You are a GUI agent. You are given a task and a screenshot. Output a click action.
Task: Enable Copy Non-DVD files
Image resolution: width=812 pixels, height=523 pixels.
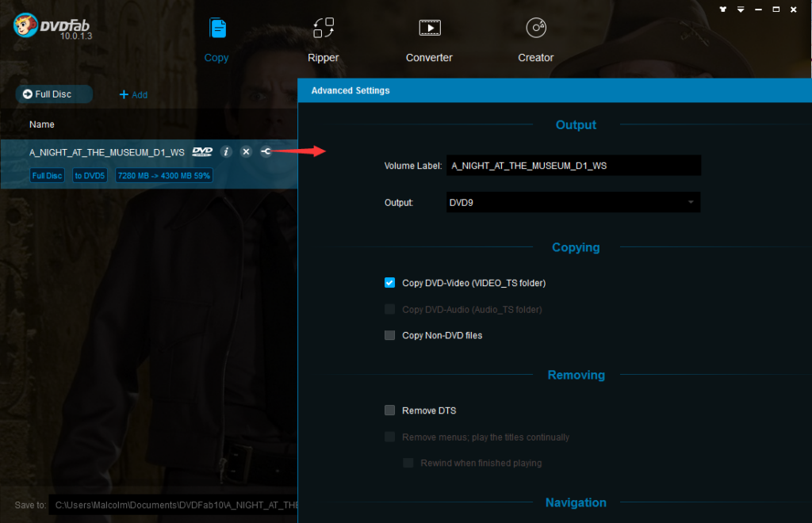[x=390, y=335]
